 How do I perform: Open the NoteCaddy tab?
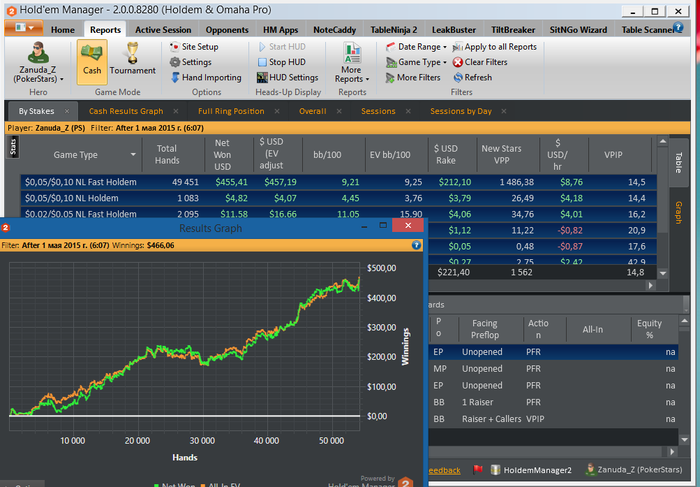click(334, 30)
